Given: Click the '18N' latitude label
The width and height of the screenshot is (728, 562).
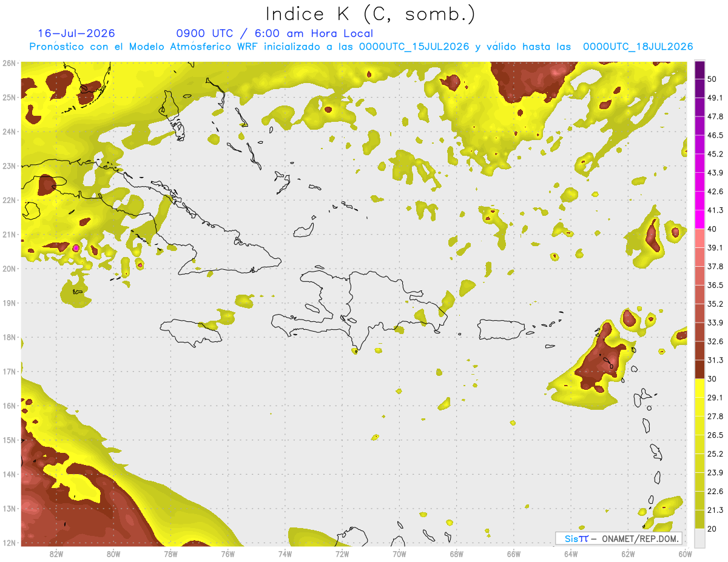Looking at the screenshot, I should click(x=8, y=337).
